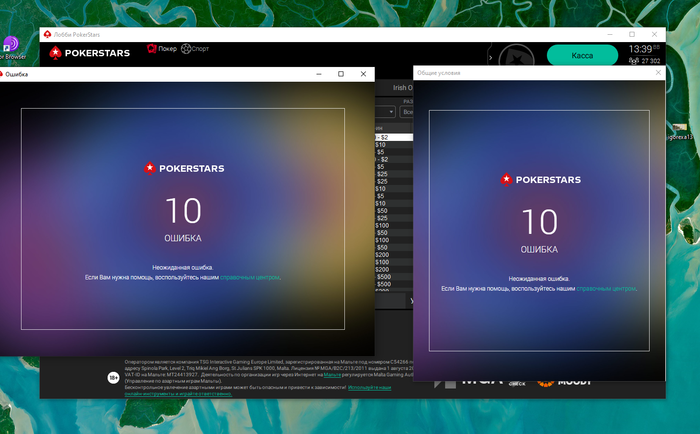The height and width of the screenshot is (434, 700).
Task: Open the справочным центром link in the Общие условия window
Action: point(606,288)
